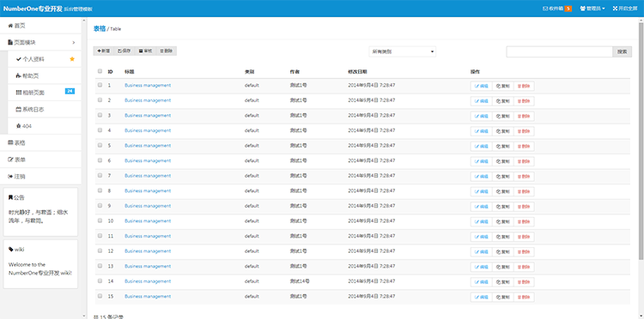Screen dimensions: 644x319
Task: Open Business management link in row 14
Action: tap(148, 281)
